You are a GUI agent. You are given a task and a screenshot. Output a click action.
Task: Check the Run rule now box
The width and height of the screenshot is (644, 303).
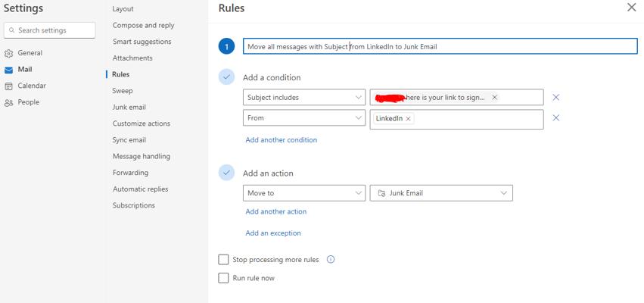pyautogui.click(x=223, y=278)
